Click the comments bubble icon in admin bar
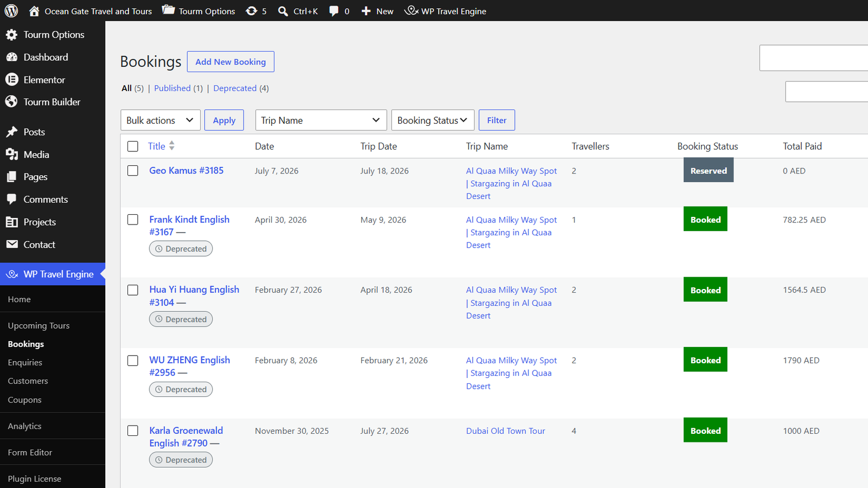 [x=334, y=11]
